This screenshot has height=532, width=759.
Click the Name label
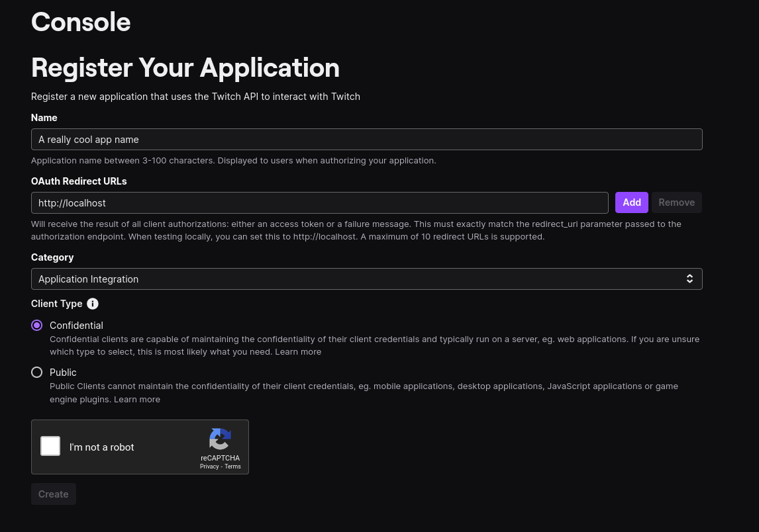(44, 118)
